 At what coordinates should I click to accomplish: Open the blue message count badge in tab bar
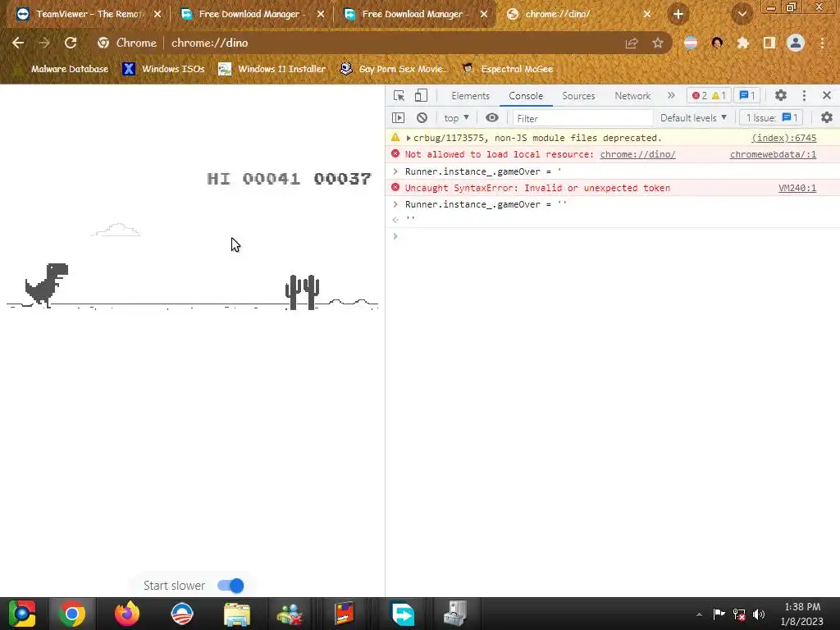pyautogui.click(x=746, y=95)
